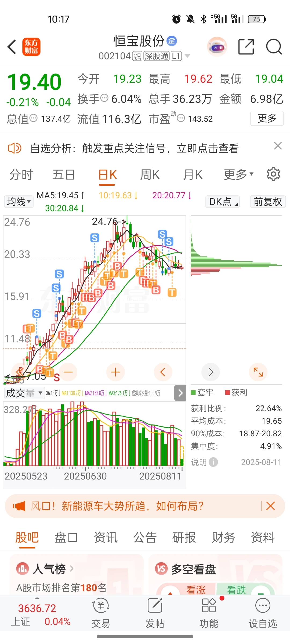
Task: Switch to 五日 chart tab
Action: [x=64, y=174]
